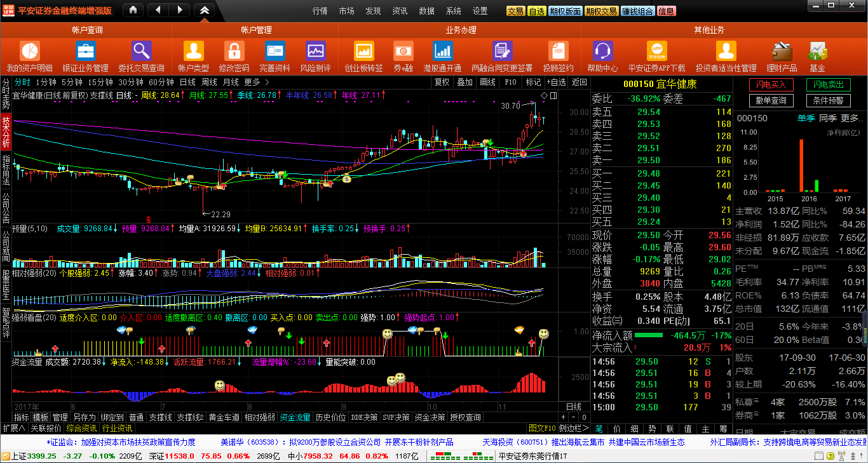868x463 pixels.
Task: Open 另存为 save-as option
Action: 84,417
